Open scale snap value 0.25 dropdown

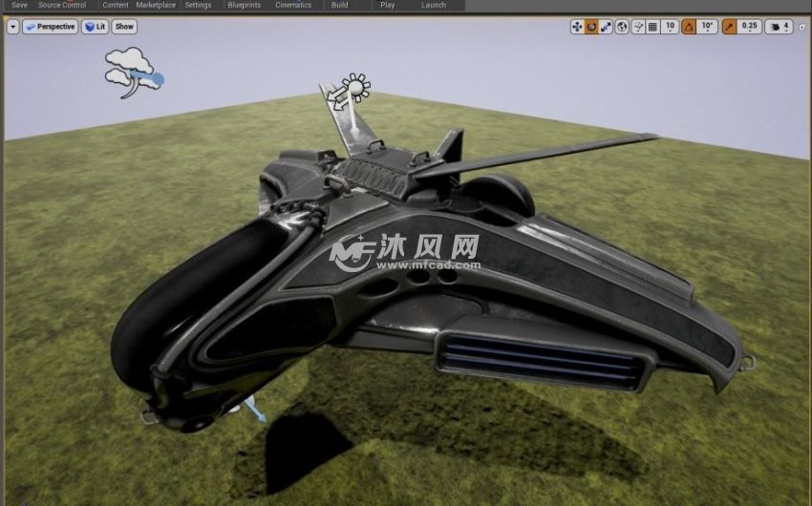click(x=749, y=27)
